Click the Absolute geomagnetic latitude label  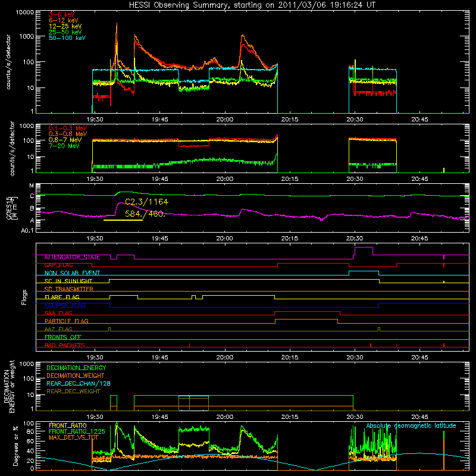click(x=411, y=426)
